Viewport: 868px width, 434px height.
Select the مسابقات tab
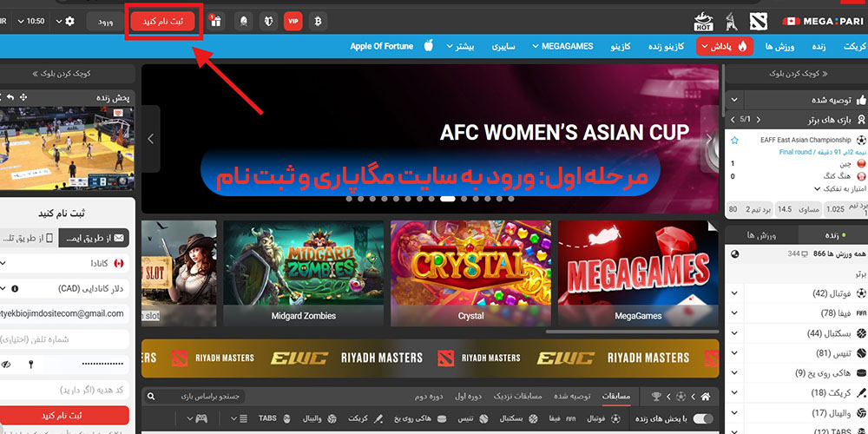[615, 397]
